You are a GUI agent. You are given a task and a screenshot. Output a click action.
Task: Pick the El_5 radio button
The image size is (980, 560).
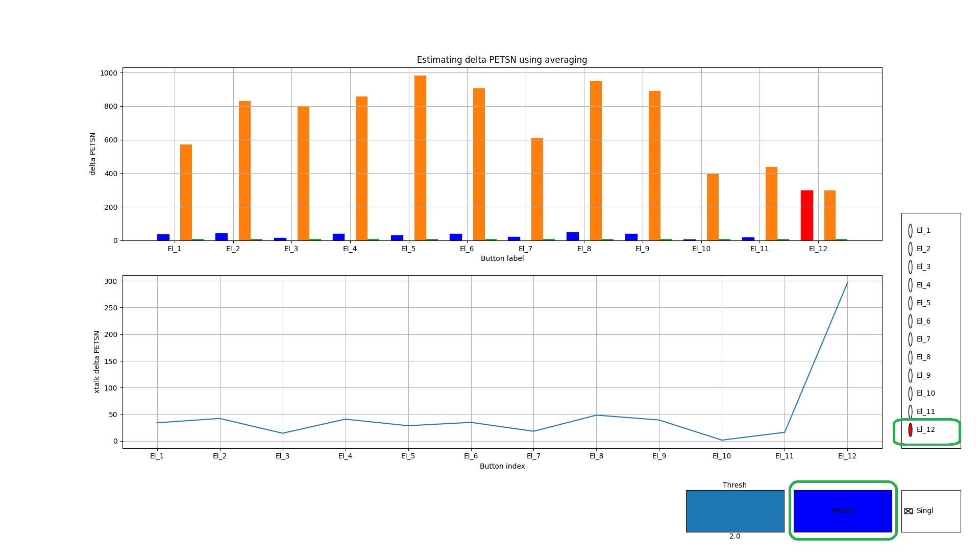point(910,303)
